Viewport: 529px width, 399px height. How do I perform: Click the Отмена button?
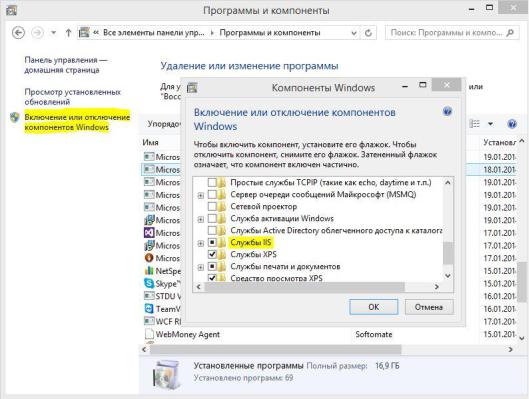click(429, 307)
